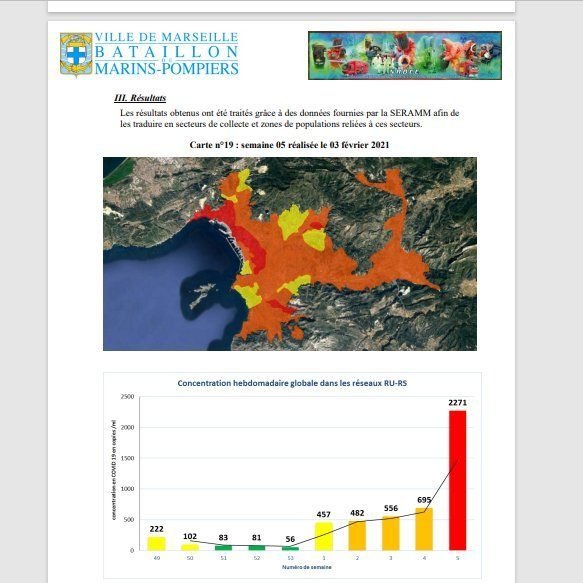583x583 pixels.
Task: Click the vertical concentration COVID 19 axis title
Action: click(114, 470)
